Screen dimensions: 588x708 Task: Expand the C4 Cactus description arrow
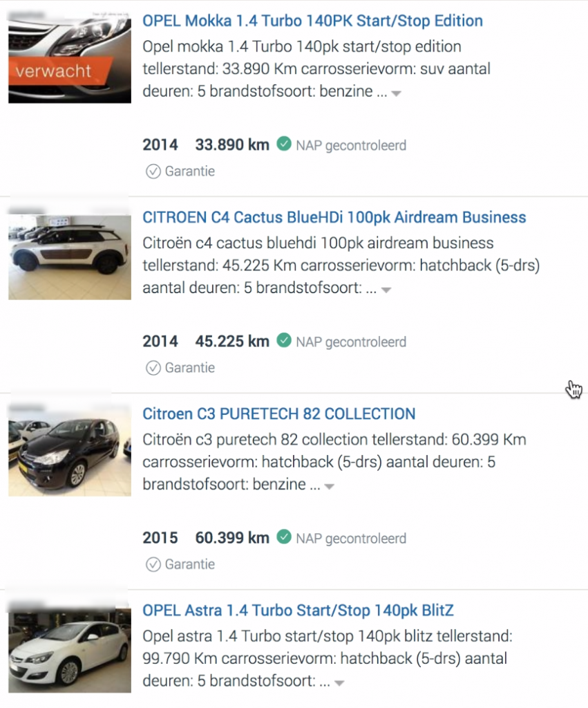tap(386, 290)
